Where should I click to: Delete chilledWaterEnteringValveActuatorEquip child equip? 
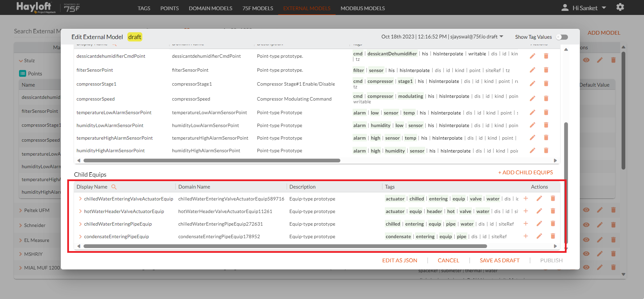553,198
